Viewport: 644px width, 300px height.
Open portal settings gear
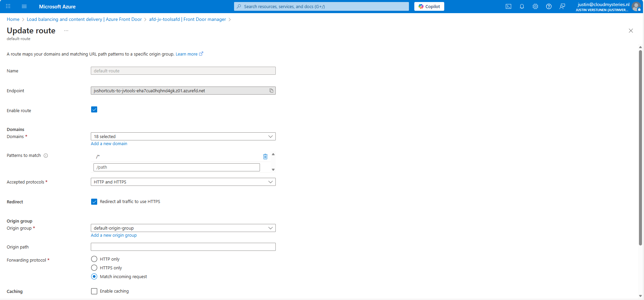coord(535,6)
